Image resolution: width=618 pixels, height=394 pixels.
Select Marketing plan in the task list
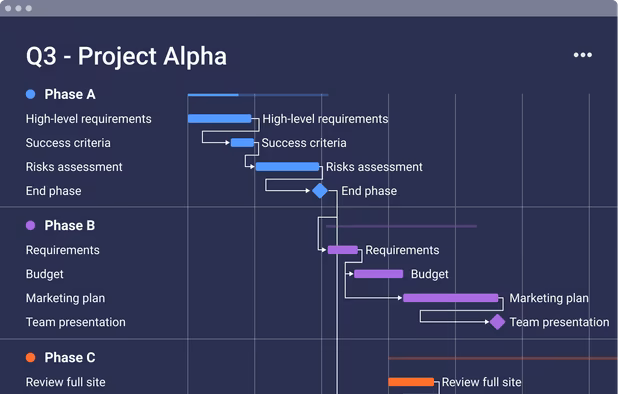click(x=65, y=298)
